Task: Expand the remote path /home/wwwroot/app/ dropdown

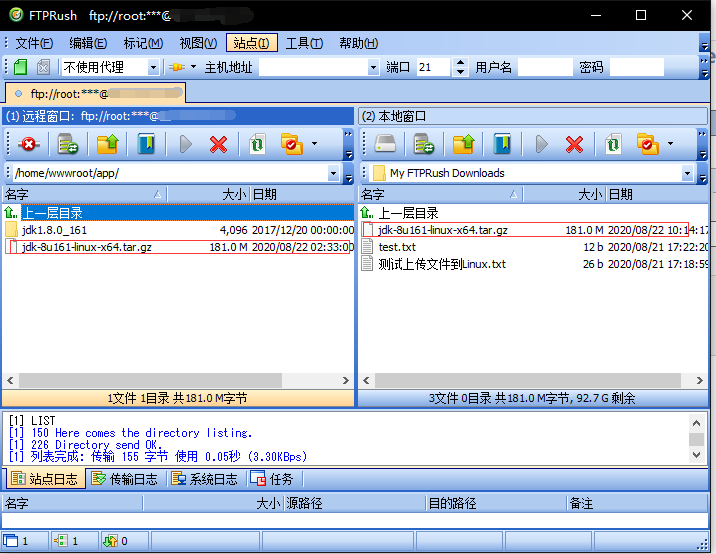Action: [333, 174]
